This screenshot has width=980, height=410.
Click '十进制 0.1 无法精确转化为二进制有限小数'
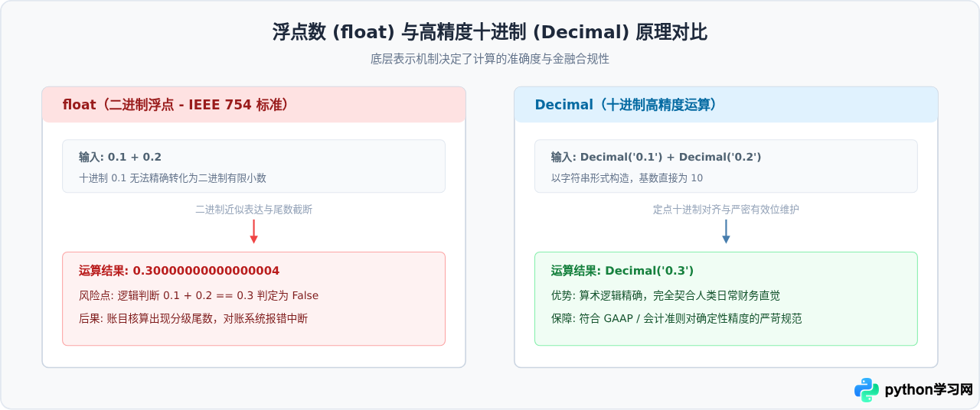[172, 177]
